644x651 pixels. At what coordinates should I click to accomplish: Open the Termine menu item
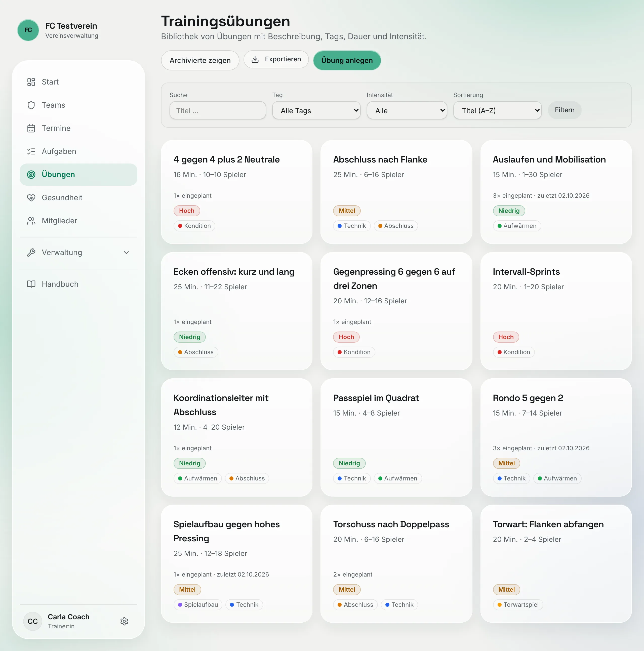pos(78,128)
